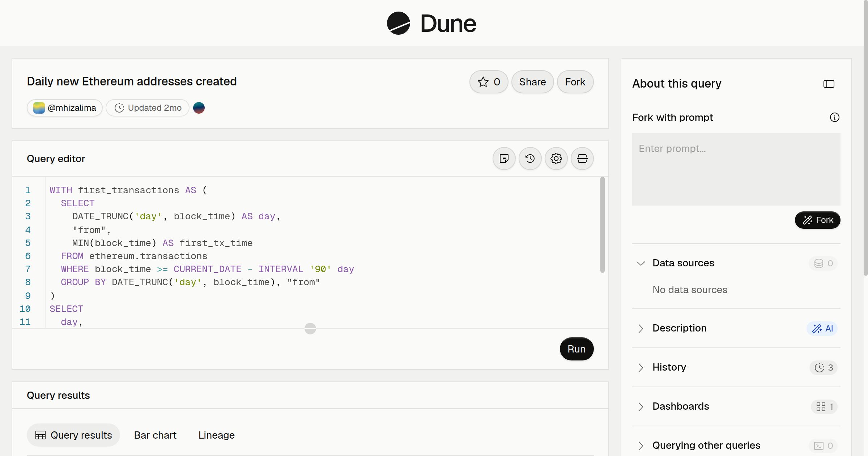Click the Dune logo icon

(x=398, y=23)
